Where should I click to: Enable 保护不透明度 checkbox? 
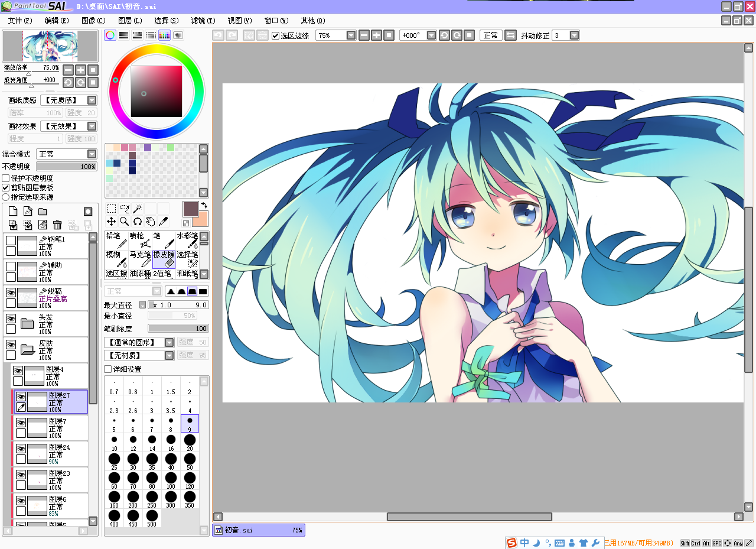(6, 178)
